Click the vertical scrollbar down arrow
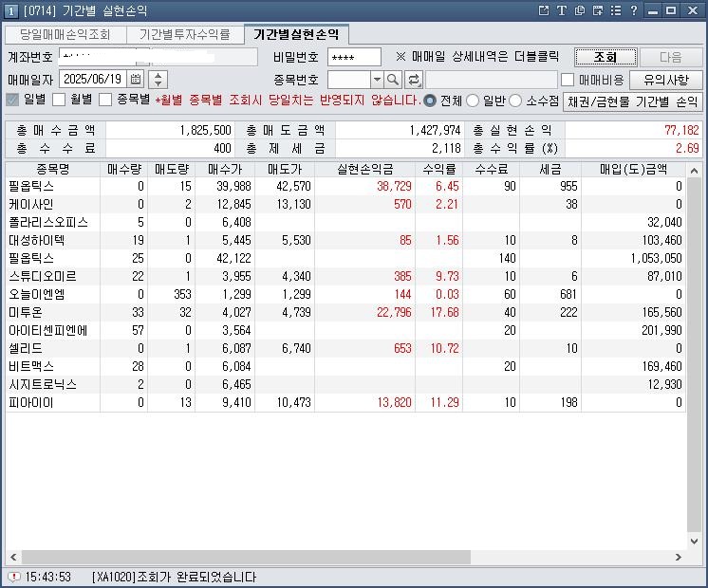The height and width of the screenshot is (588, 708). 695,541
